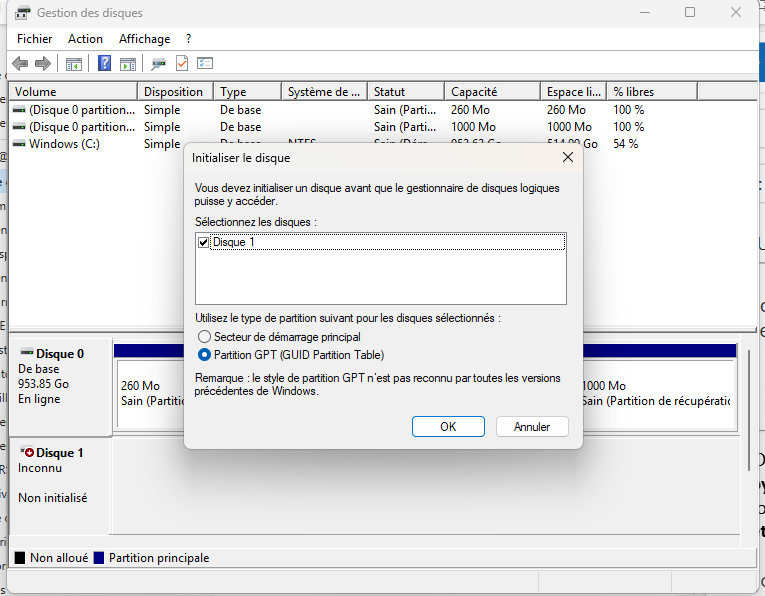This screenshot has height=596, width=765.
Task: Click the back arrow toolbar icon
Action: (x=19, y=64)
